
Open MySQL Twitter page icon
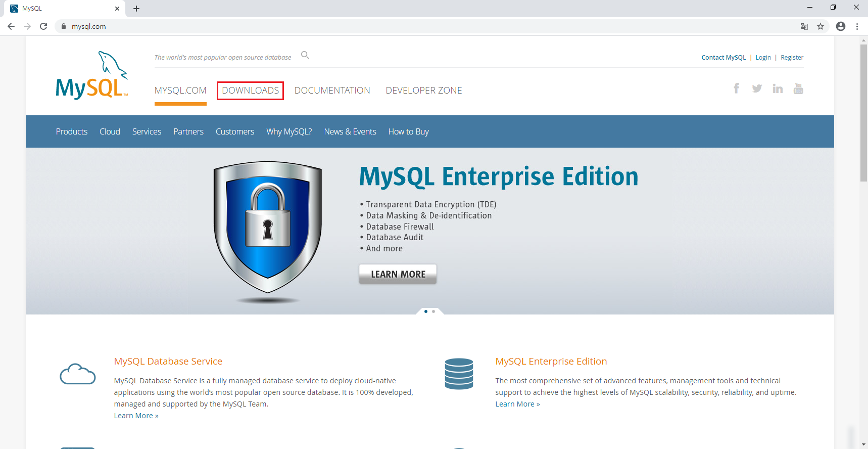point(757,88)
